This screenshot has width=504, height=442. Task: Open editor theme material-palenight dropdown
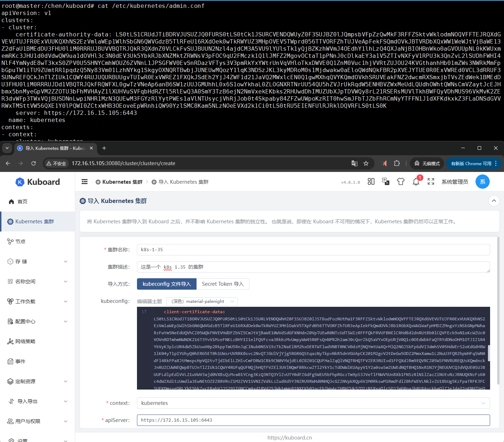pyautogui.click(x=202, y=301)
